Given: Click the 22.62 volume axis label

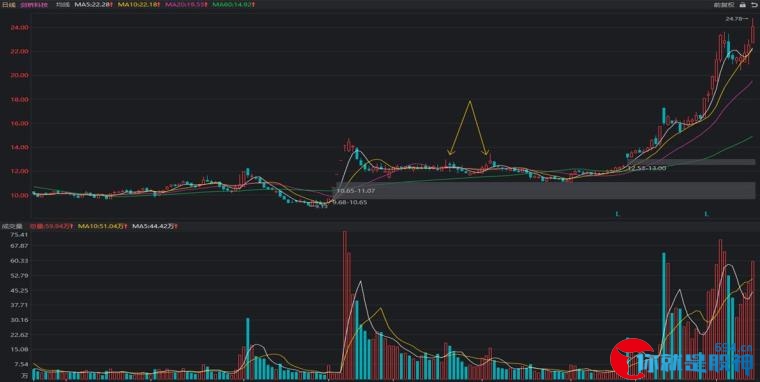Looking at the screenshot, I should tap(20, 334).
